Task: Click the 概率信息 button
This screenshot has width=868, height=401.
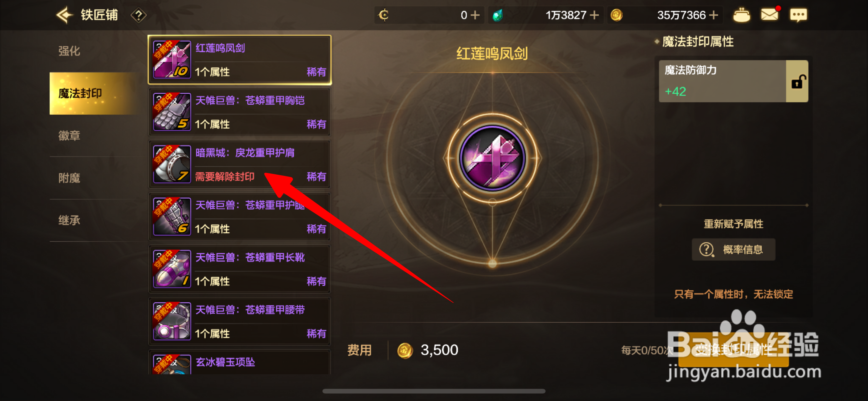Action: coord(733,250)
